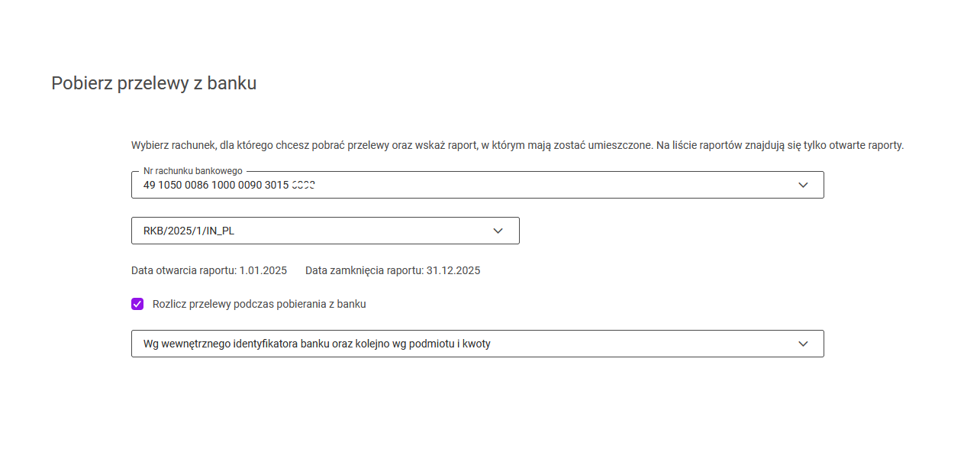Click the purple checkmark icon
This screenshot has width=980, height=449.
137,304
